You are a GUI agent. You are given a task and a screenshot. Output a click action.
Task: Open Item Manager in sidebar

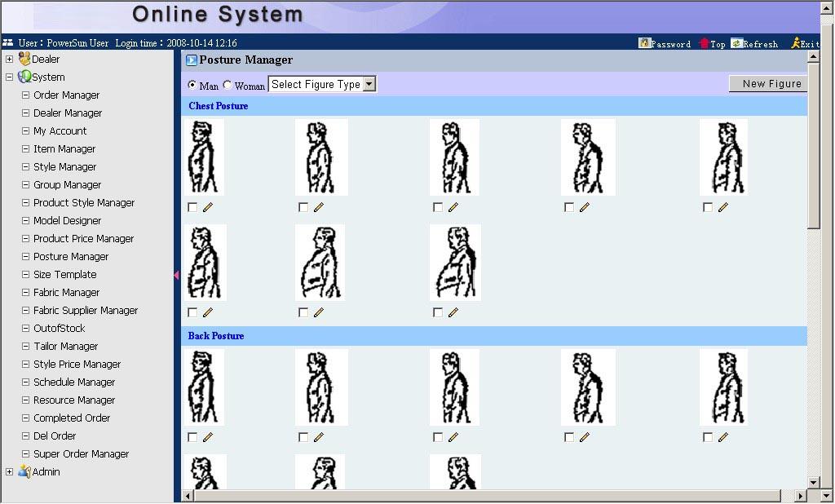64,149
